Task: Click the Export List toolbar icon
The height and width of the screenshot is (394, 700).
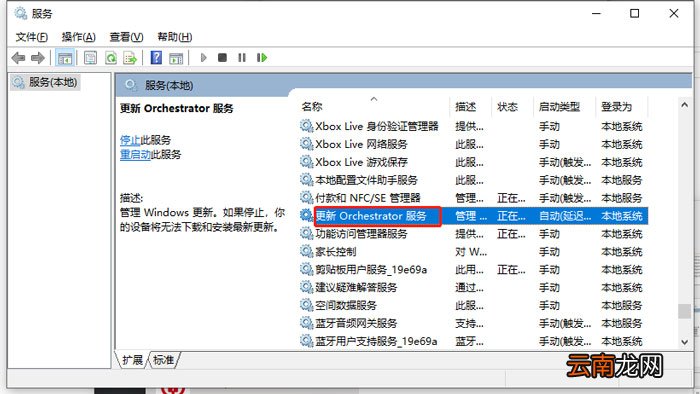Action: [x=130, y=58]
